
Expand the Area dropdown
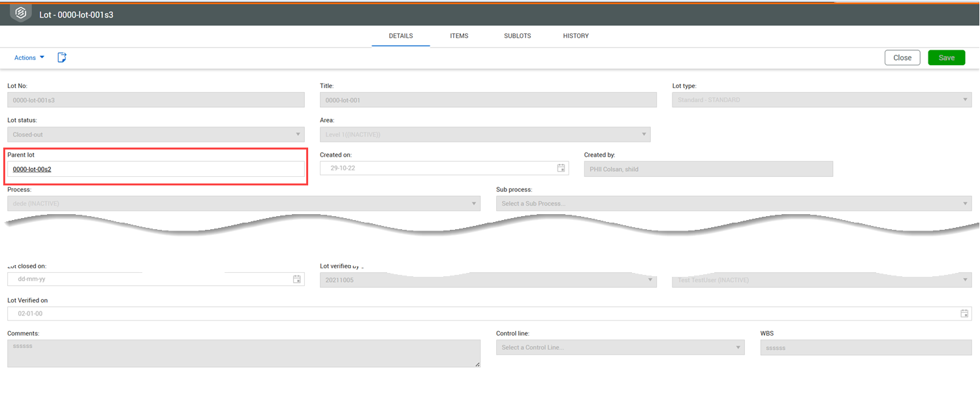click(484, 134)
